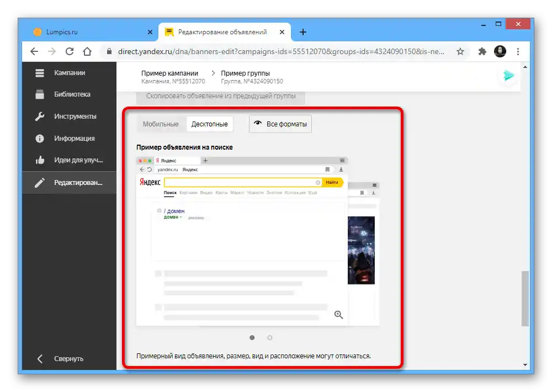Open Библиотека in the sidebar
The image size is (552, 392).
coord(70,94)
